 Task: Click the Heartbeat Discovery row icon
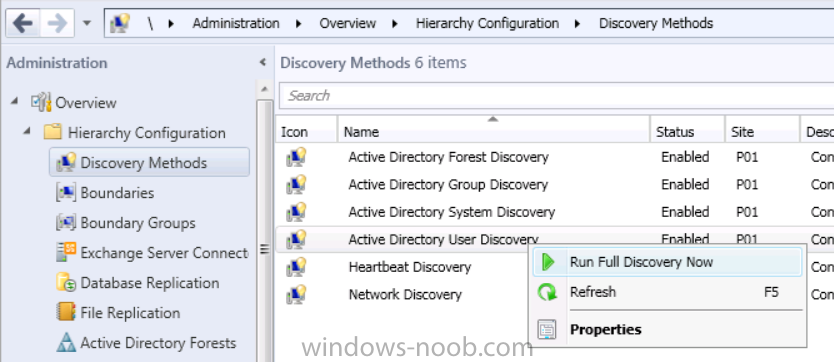pos(296,267)
